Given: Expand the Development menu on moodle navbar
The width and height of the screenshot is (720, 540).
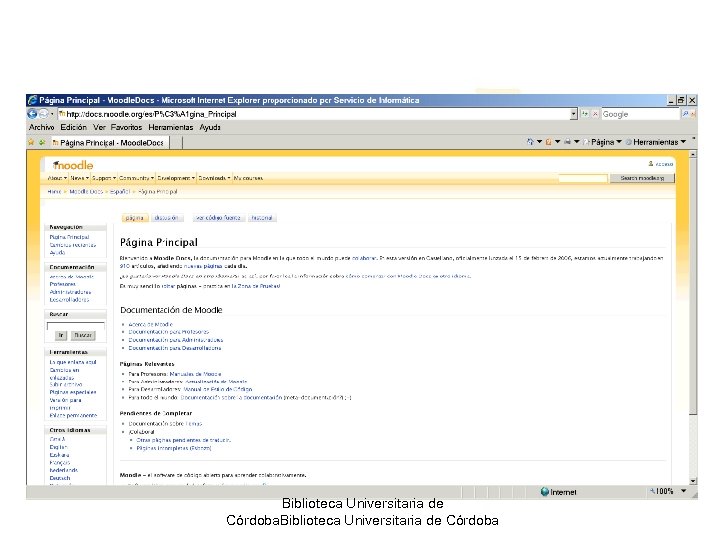Looking at the screenshot, I should (x=176, y=178).
